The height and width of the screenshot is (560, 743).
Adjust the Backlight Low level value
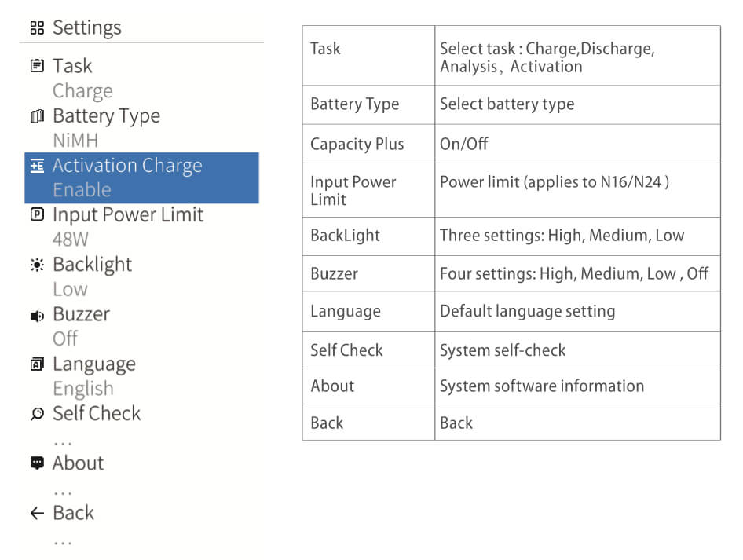pyautogui.click(x=70, y=289)
